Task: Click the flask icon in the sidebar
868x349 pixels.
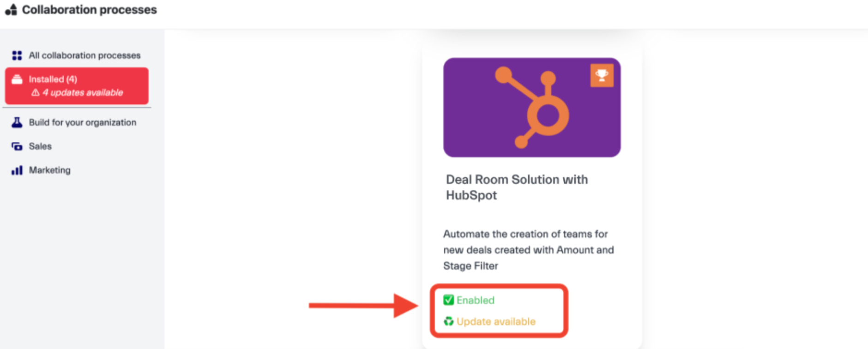Action: pos(17,122)
